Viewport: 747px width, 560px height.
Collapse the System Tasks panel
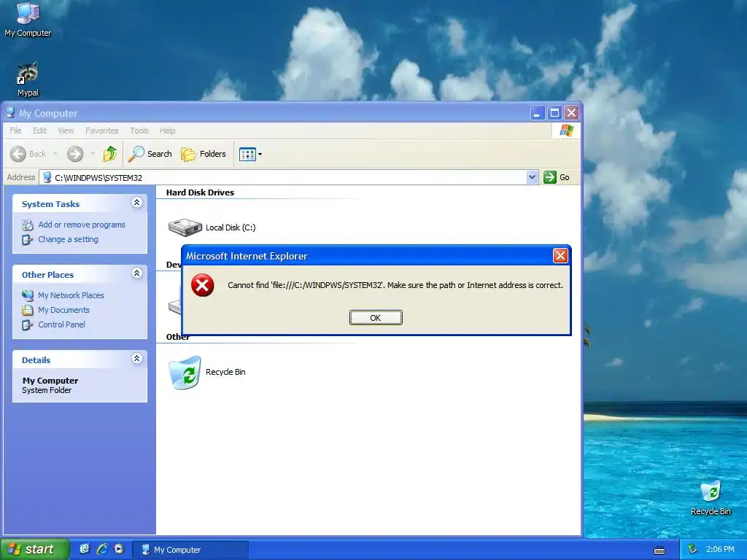[x=136, y=203]
